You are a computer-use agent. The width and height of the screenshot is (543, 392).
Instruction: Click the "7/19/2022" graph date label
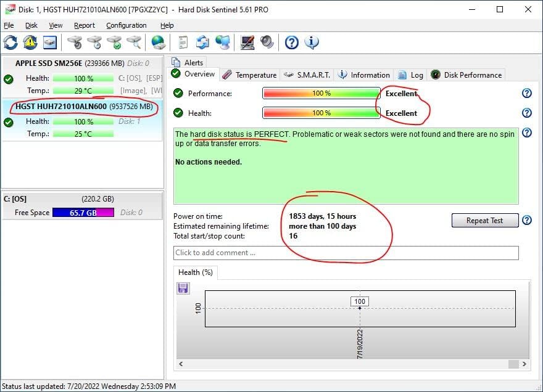(x=360, y=343)
